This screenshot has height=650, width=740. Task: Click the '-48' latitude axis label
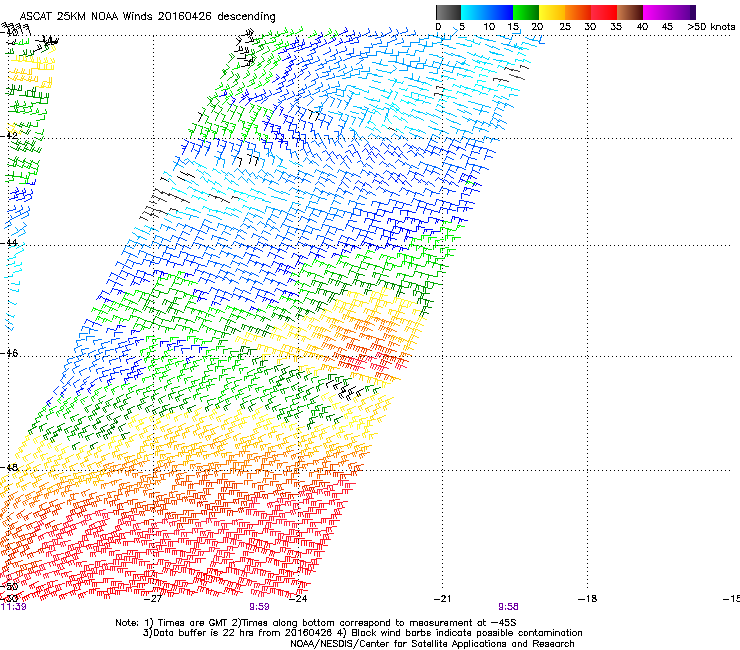(x=9, y=467)
